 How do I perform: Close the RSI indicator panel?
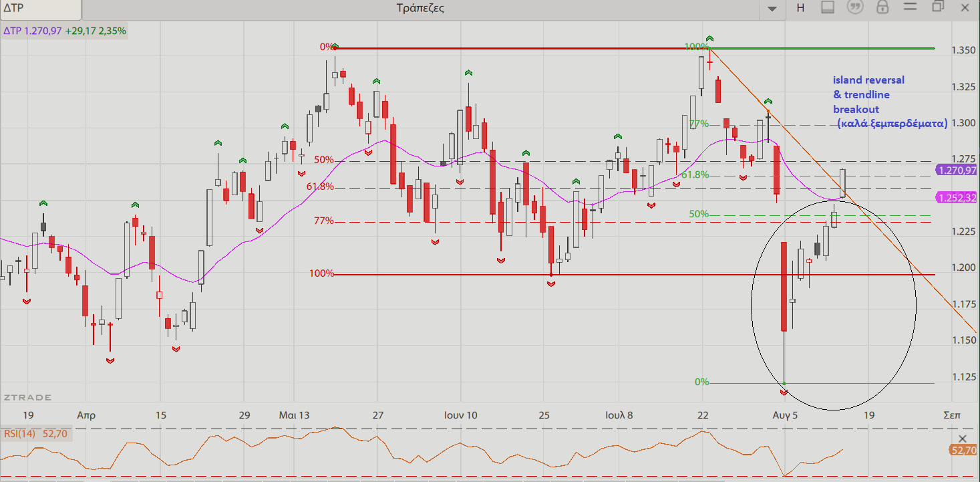[x=963, y=439]
